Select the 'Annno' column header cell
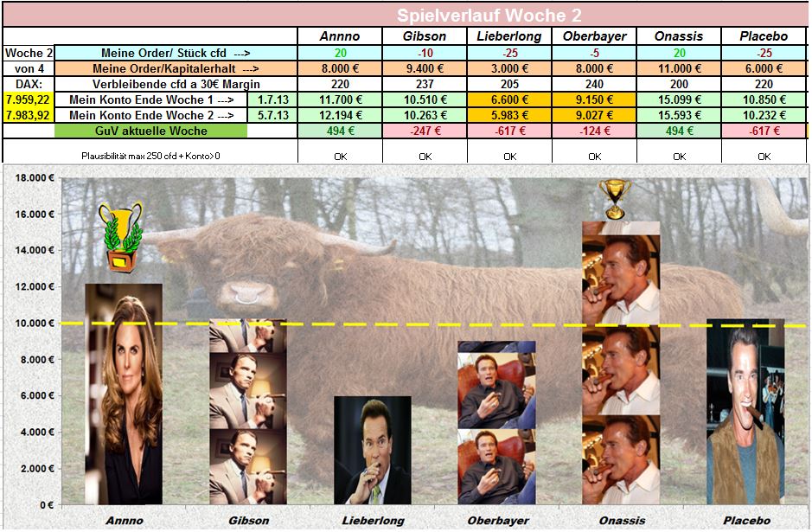 [x=340, y=36]
